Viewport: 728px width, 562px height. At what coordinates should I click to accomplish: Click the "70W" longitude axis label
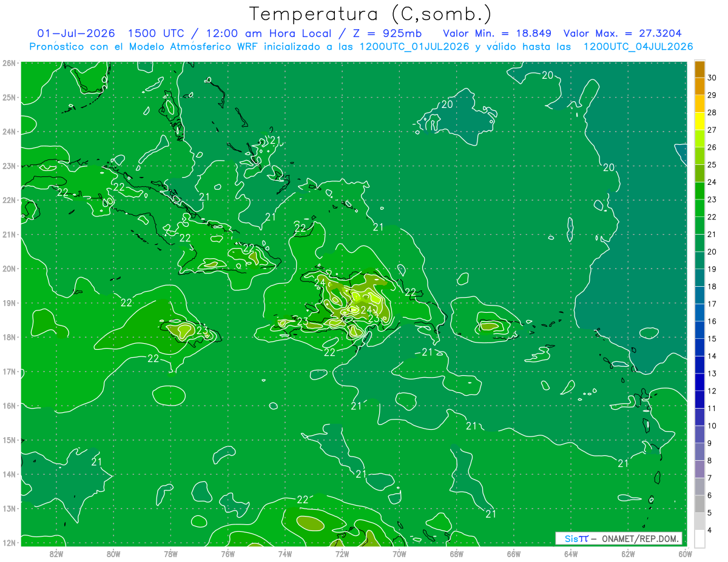click(x=399, y=554)
